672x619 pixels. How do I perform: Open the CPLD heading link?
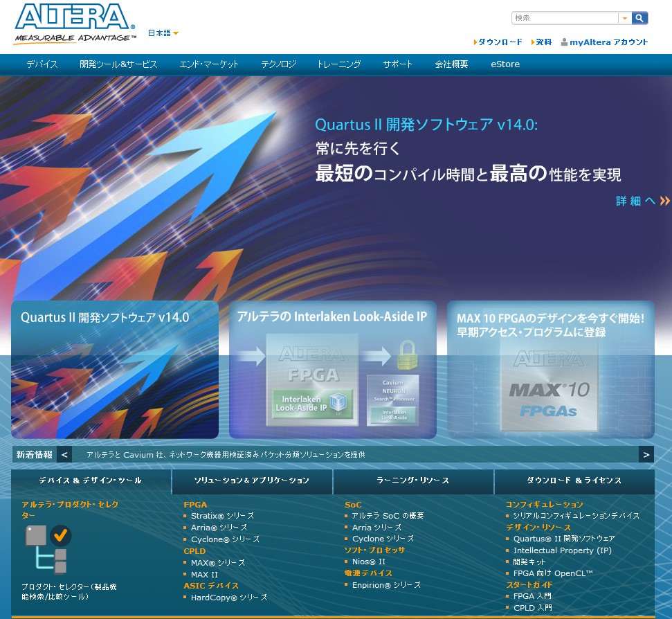(194, 551)
